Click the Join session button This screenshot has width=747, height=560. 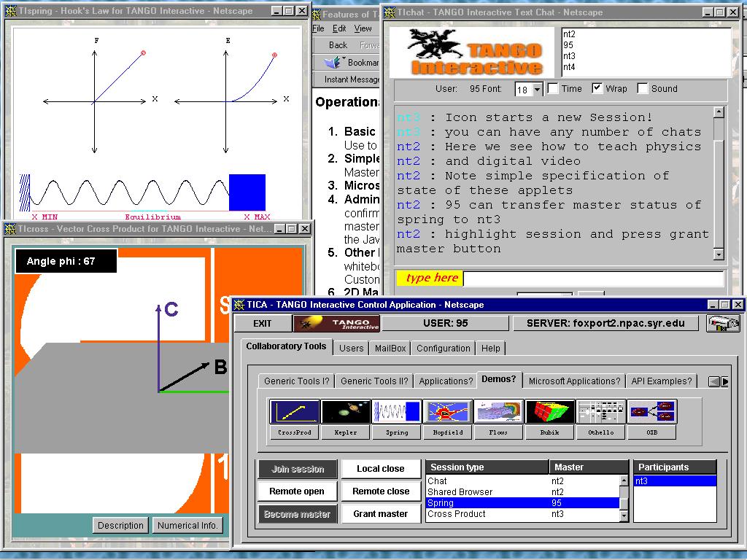[x=298, y=469]
